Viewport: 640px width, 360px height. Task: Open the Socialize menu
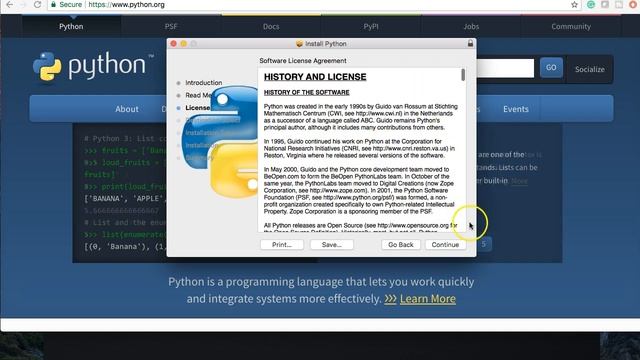590,69
